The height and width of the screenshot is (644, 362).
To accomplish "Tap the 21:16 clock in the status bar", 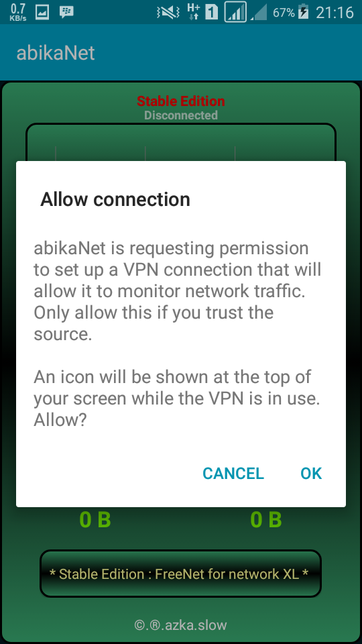I will tap(335, 13).
